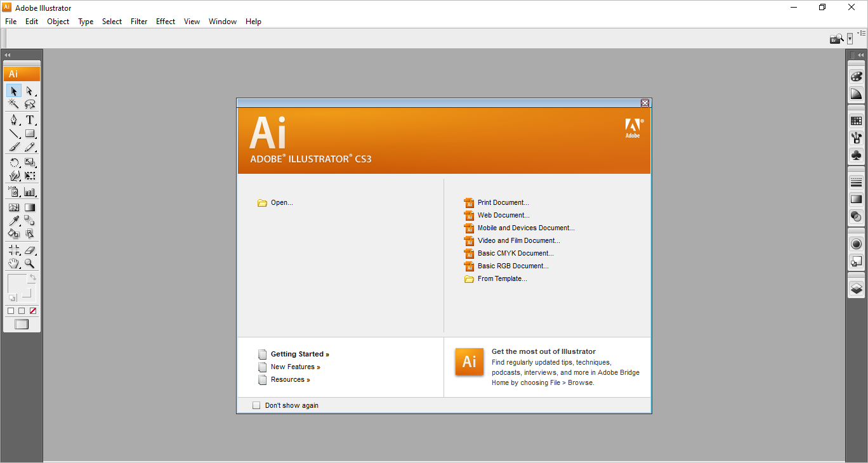Open the Layers panel icon
The image size is (868, 463).
click(856, 287)
